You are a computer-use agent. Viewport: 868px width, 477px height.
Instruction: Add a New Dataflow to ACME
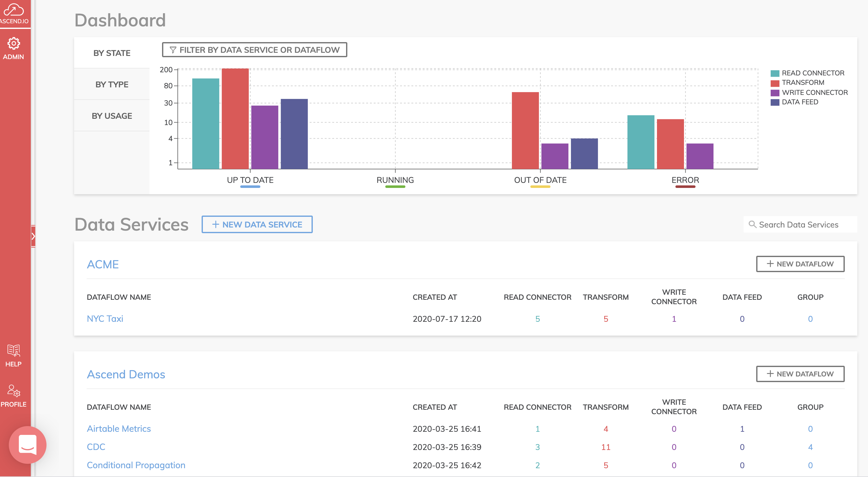coord(800,264)
